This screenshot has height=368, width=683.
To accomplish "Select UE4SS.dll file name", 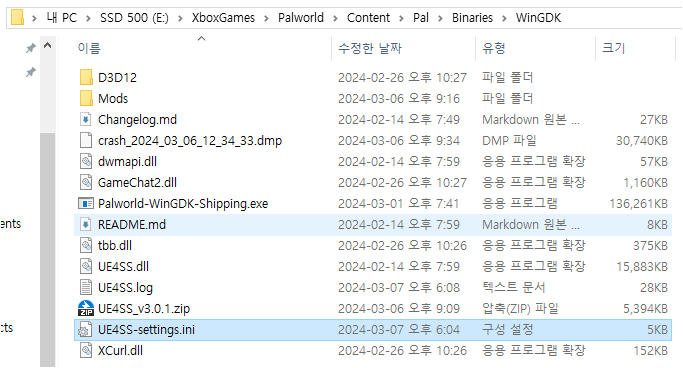I will pyautogui.click(x=123, y=267).
